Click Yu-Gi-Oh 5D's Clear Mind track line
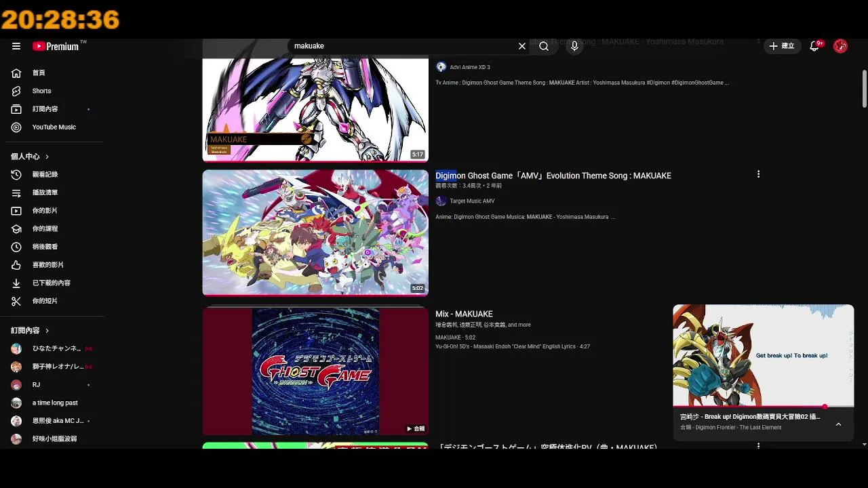Screen dimensions: 868x488 (513, 346)
